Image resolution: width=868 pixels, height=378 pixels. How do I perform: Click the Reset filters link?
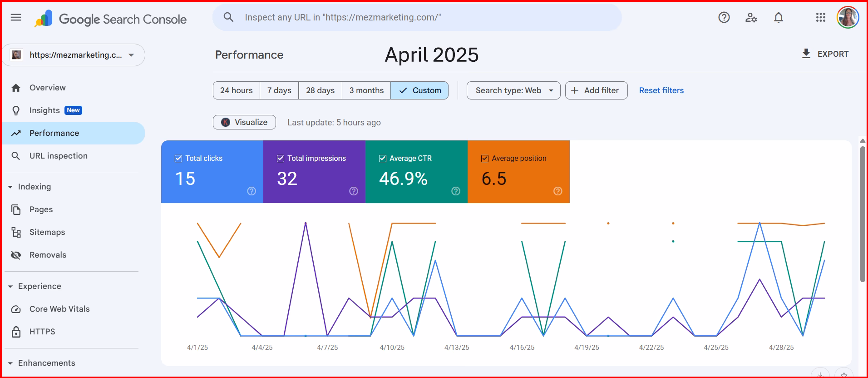tap(661, 90)
